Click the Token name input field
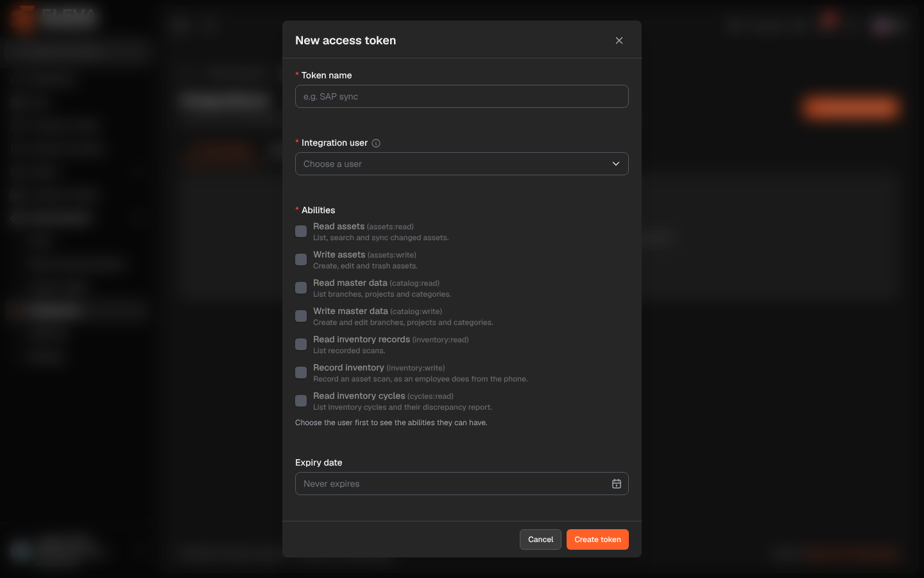Screen dimensions: 924x578 click(x=461, y=96)
